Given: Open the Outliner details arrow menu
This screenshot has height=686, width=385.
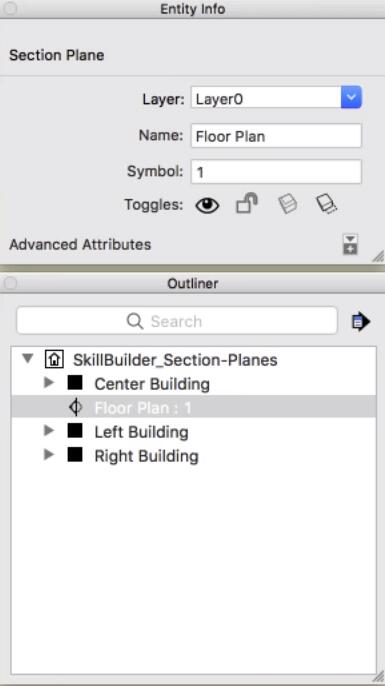Looking at the screenshot, I should [x=360, y=322].
